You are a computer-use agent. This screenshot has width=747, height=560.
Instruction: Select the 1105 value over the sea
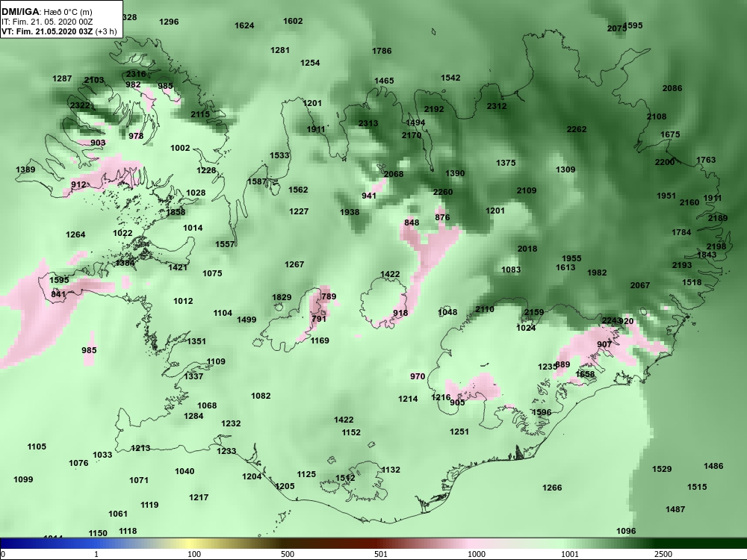(37, 447)
